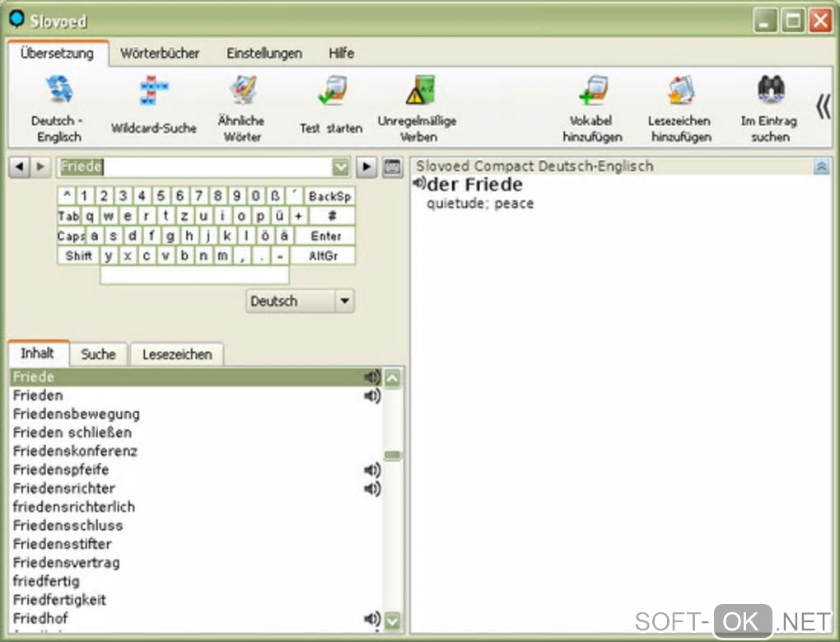Show Ähnliche Wörter
Viewport: 840px width, 642px height.
coord(241,110)
